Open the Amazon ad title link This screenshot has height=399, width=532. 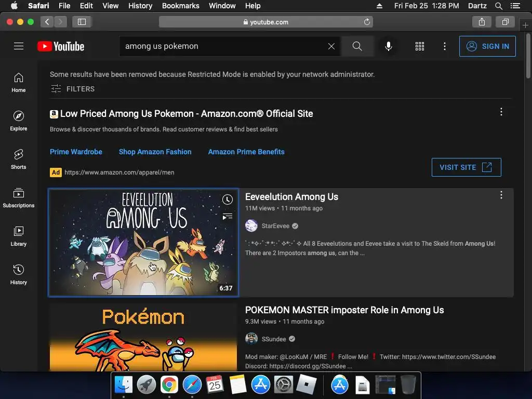point(187,114)
